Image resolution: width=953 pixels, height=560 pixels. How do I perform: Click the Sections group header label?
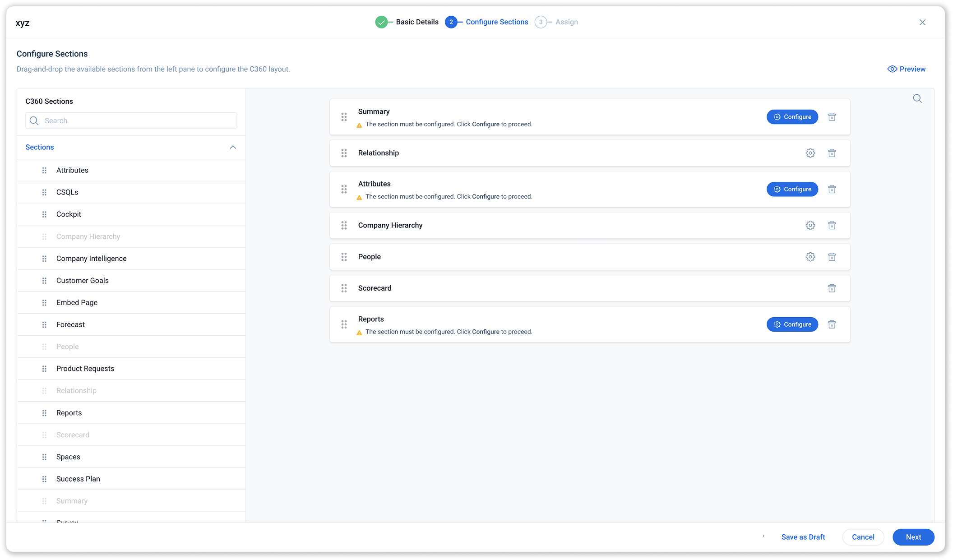[40, 147]
